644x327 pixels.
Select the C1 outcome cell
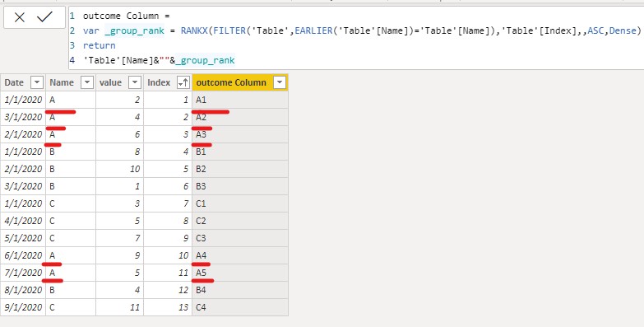[x=240, y=203]
